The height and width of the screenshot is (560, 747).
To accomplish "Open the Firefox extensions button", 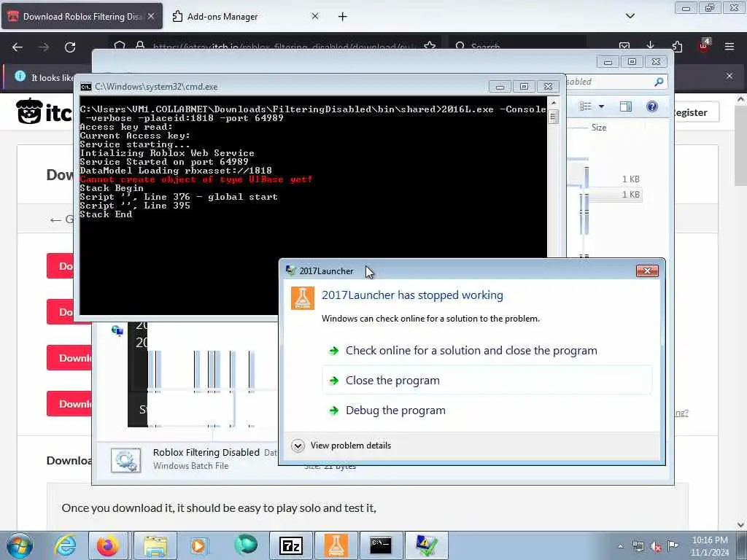I will point(677,46).
